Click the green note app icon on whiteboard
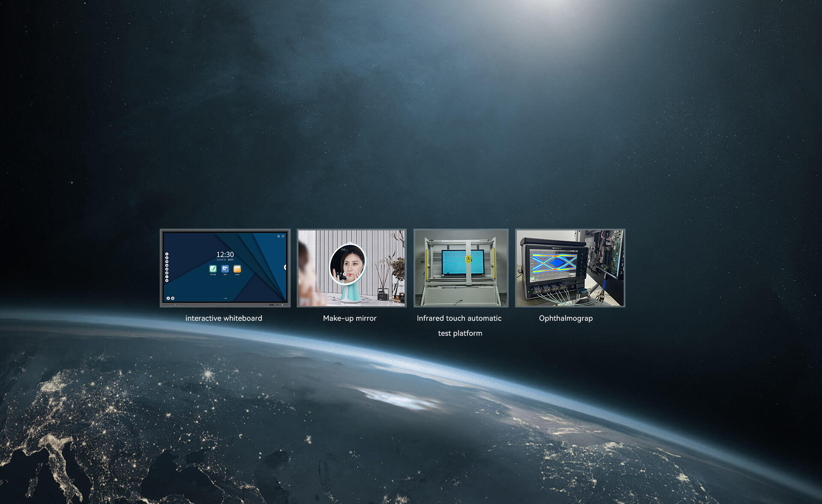The height and width of the screenshot is (504, 822). click(x=213, y=268)
